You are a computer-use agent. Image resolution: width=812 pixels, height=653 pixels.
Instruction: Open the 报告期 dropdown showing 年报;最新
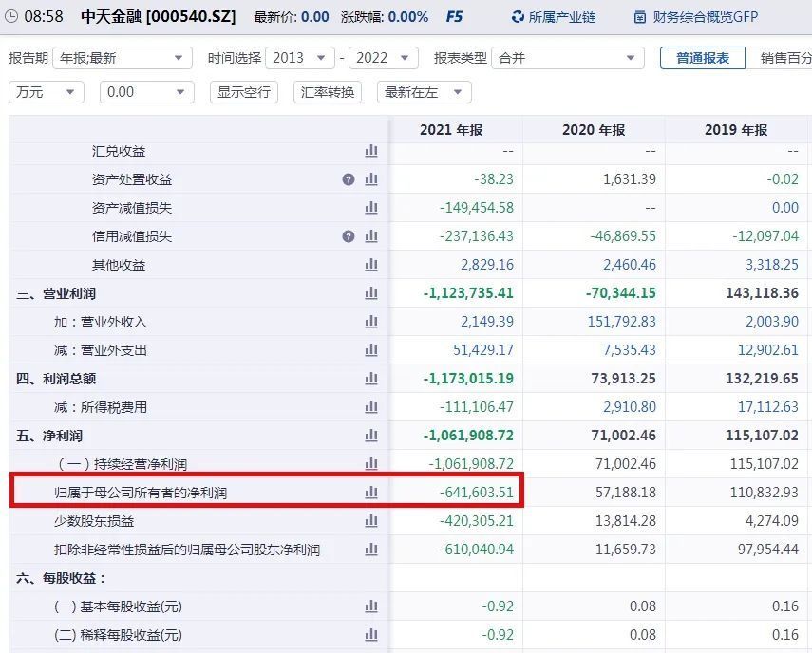coord(123,58)
